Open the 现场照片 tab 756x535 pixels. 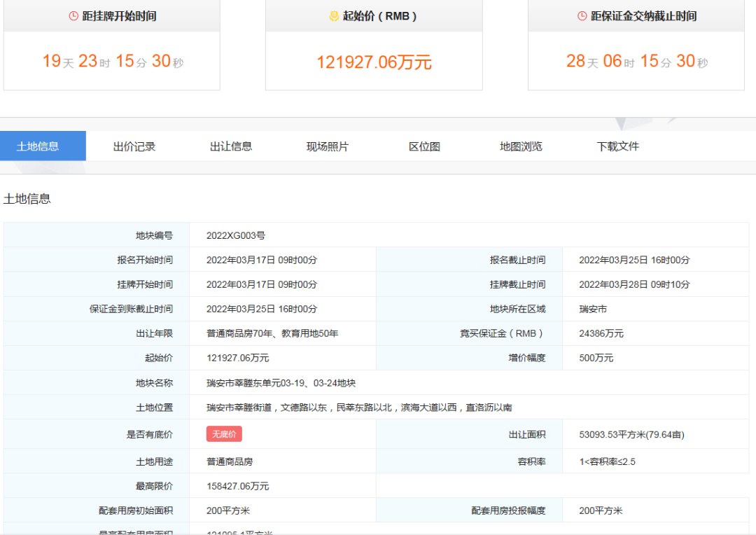pyautogui.click(x=328, y=146)
